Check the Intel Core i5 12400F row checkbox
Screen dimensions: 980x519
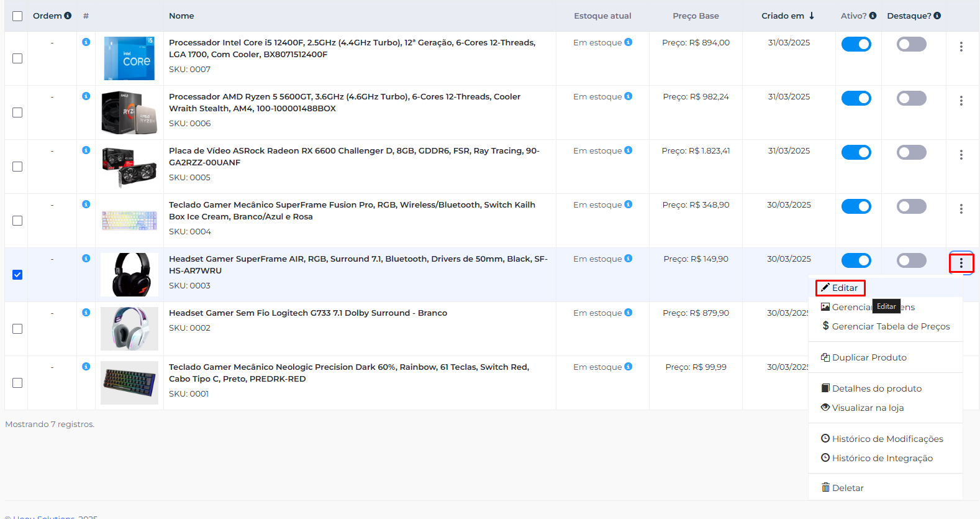(17, 58)
